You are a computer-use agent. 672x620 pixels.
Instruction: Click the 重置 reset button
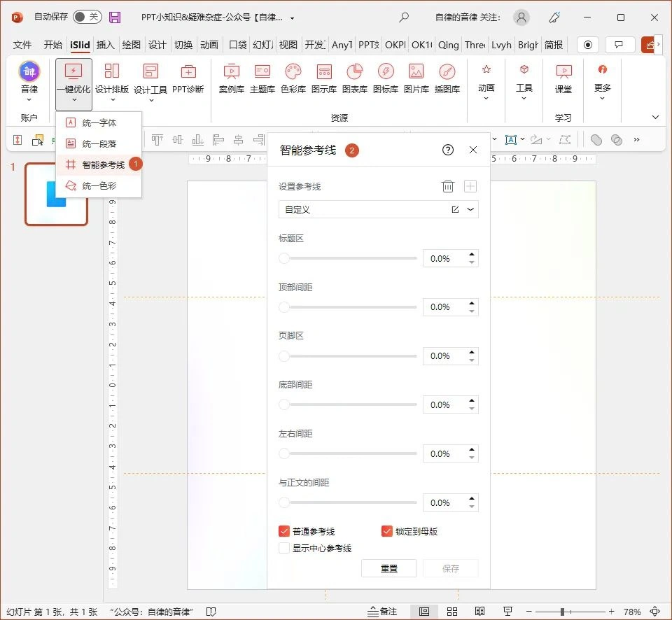click(389, 568)
